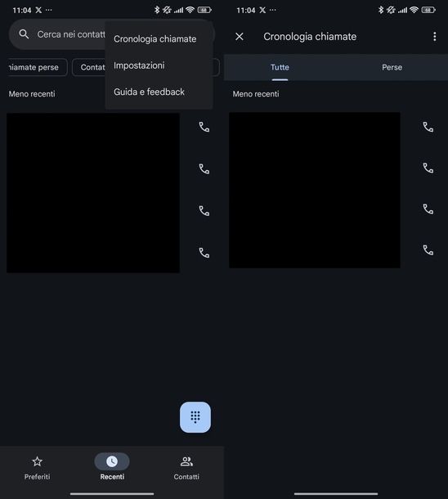Select Guida e feedback menu entry
The width and height of the screenshot is (448, 499).
click(149, 92)
